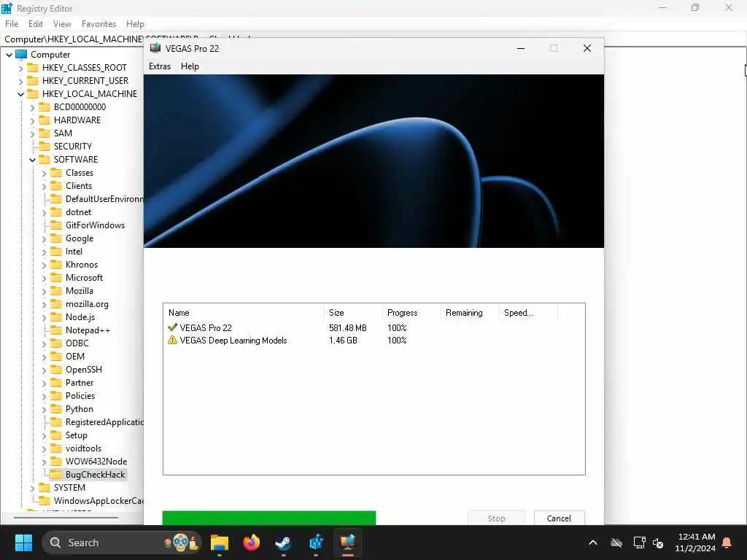
Task: Click the green checkmark icon for VEGAS Pro 22
Action: pyautogui.click(x=172, y=327)
